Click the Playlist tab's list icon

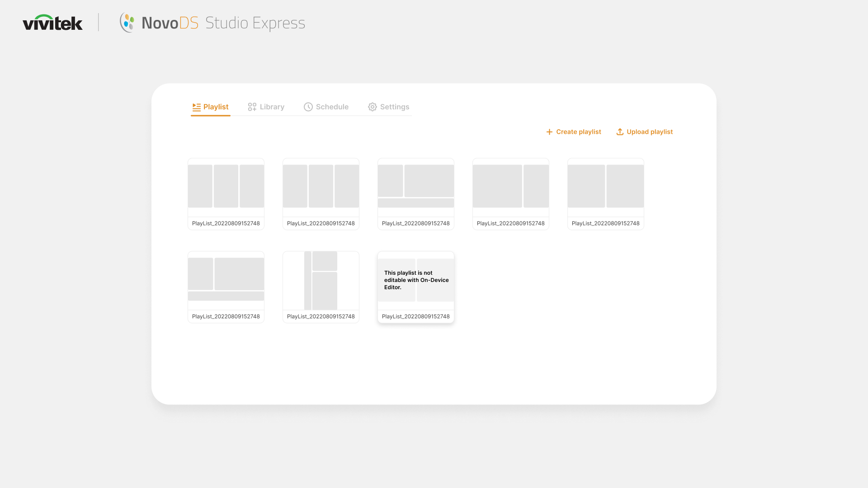tap(196, 107)
